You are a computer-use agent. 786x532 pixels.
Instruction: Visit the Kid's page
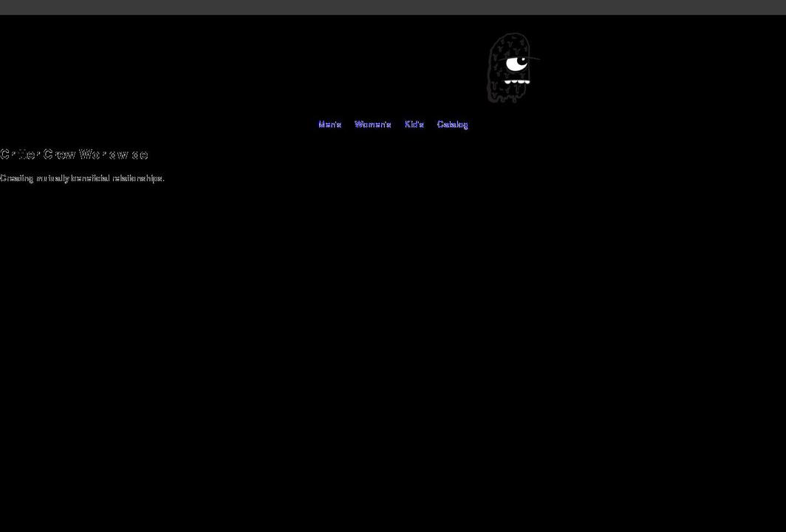414,124
